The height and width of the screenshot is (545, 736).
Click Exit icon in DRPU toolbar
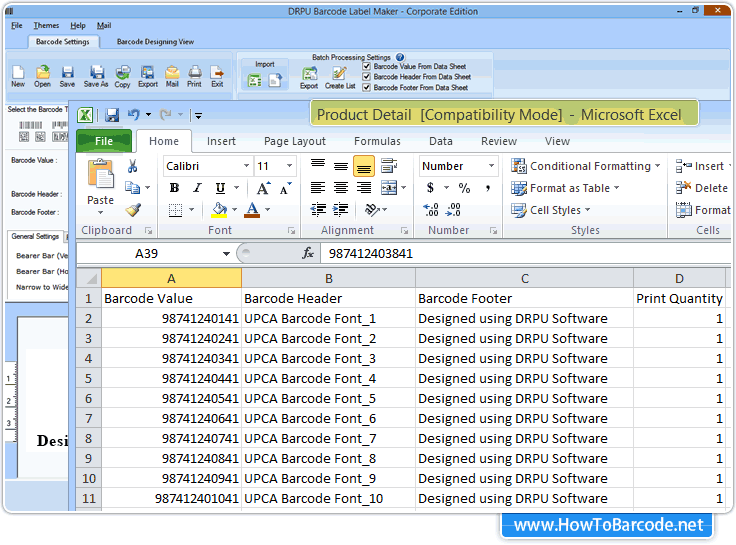(x=217, y=73)
